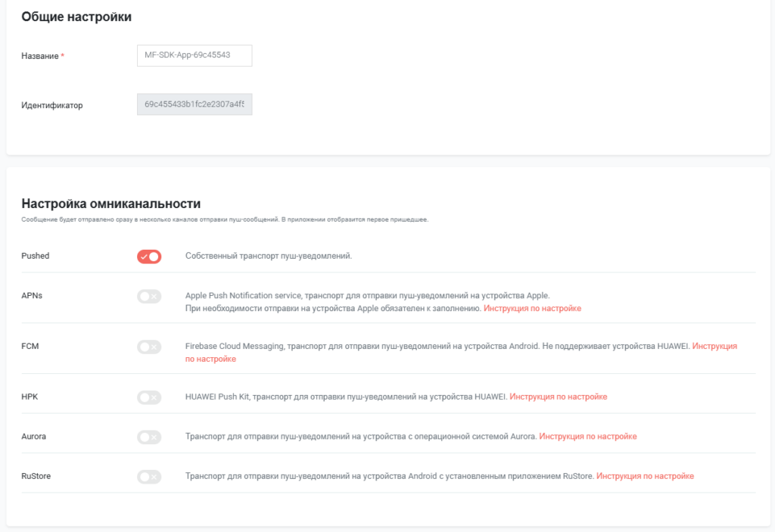Click the «Название» field label

[x=40, y=56]
